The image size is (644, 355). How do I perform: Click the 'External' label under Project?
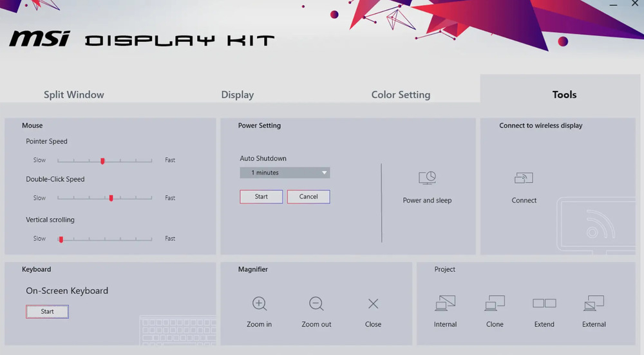coord(594,324)
